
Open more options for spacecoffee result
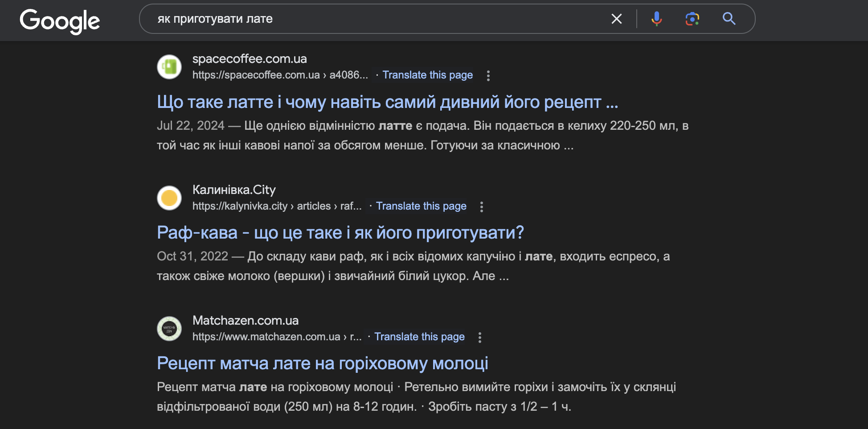[x=488, y=75]
